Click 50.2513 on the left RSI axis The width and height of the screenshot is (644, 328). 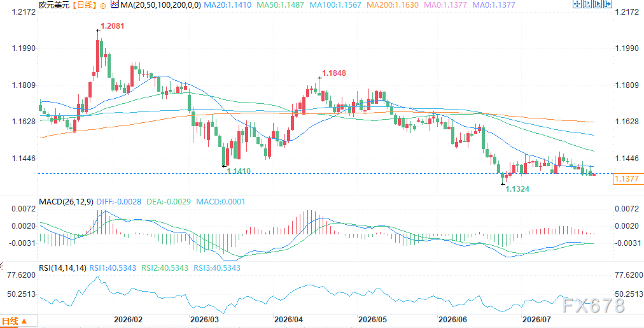pos(21,294)
